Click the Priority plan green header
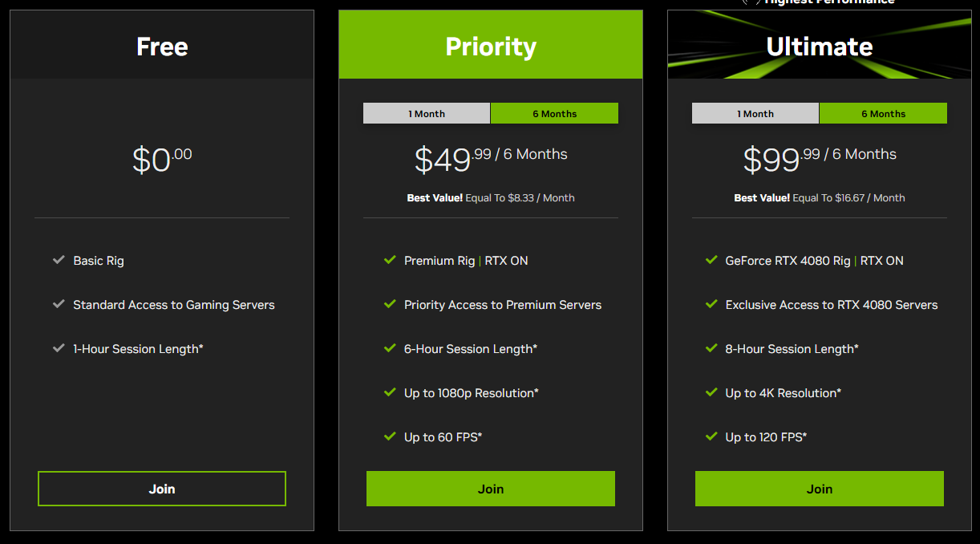The width and height of the screenshot is (980, 544). click(x=491, y=45)
